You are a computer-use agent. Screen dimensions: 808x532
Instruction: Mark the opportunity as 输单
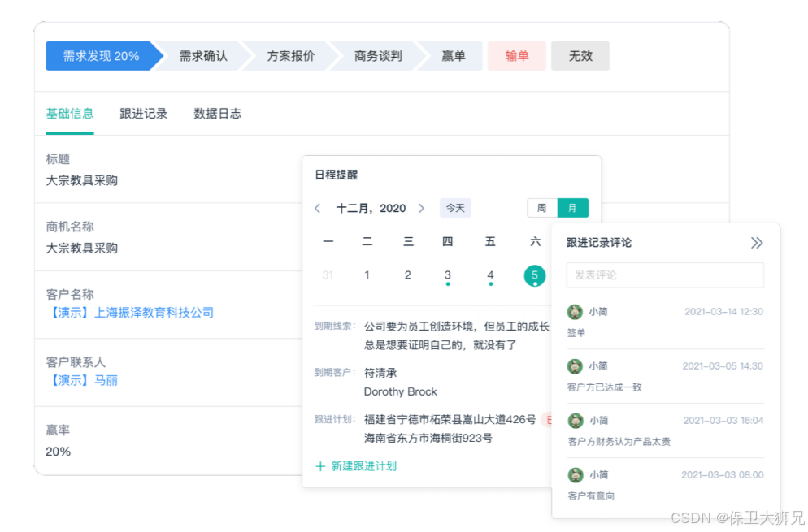pyautogui.click(x=517, y=55)
